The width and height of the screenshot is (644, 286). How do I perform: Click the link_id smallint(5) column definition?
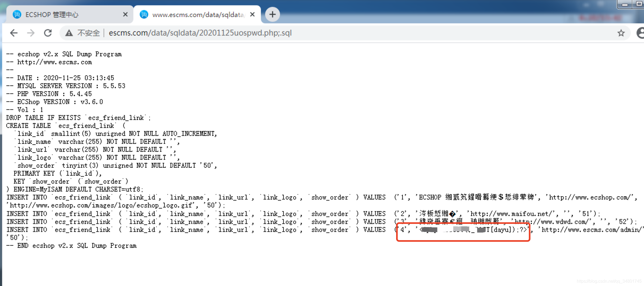coord(116,134)
